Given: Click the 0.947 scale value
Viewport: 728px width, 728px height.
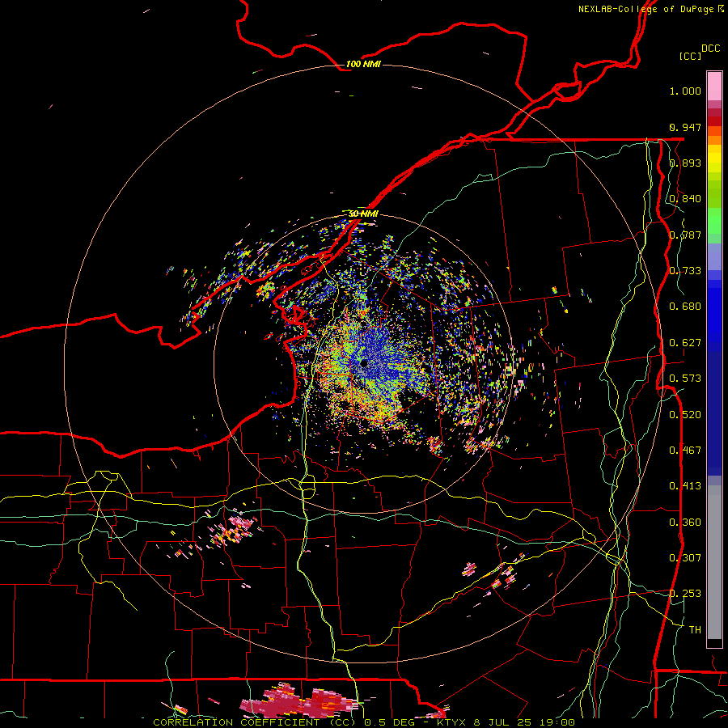Looking at the screenshot, I should pyautogui.click(x=685, y=127).
